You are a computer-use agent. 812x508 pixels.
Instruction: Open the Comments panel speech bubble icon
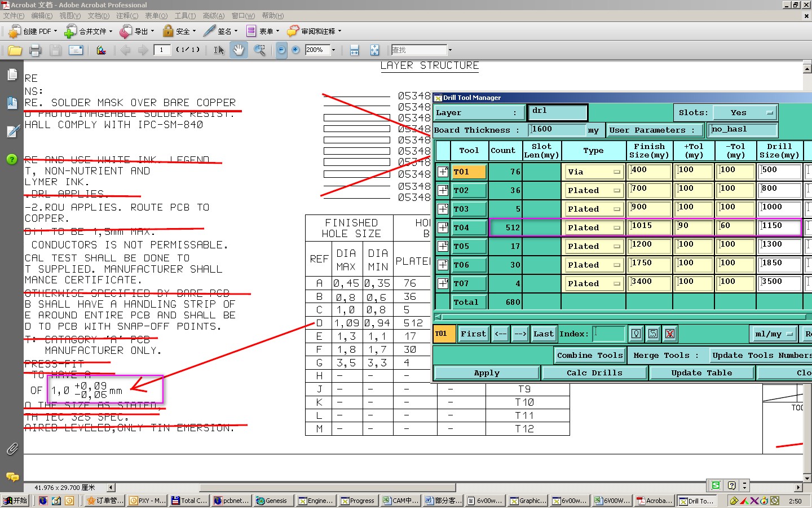click(x=12, y=477)
